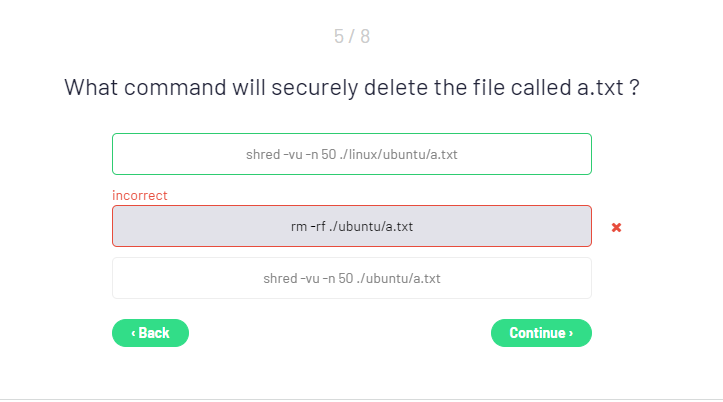Click the red 'incorrect' label
723x402 pixels.
point(140,195)
